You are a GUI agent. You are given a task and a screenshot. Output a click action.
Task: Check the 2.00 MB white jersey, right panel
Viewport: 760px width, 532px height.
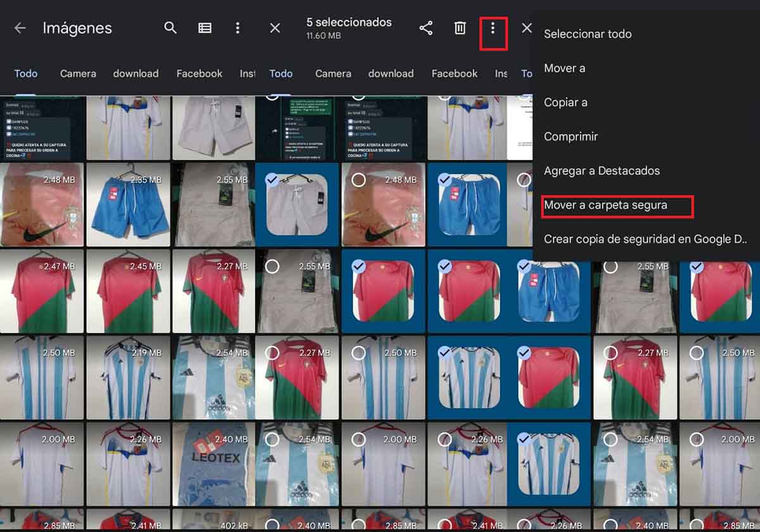pos(697,439)
